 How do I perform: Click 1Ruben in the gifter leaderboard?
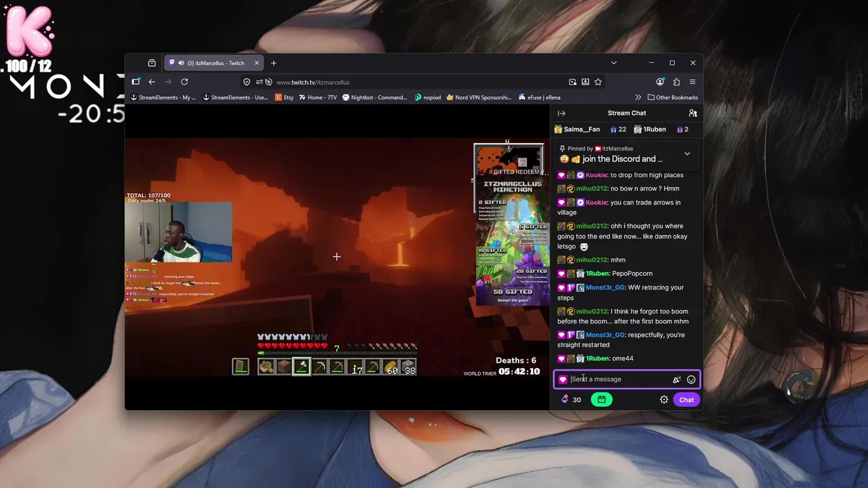[650, 129]
